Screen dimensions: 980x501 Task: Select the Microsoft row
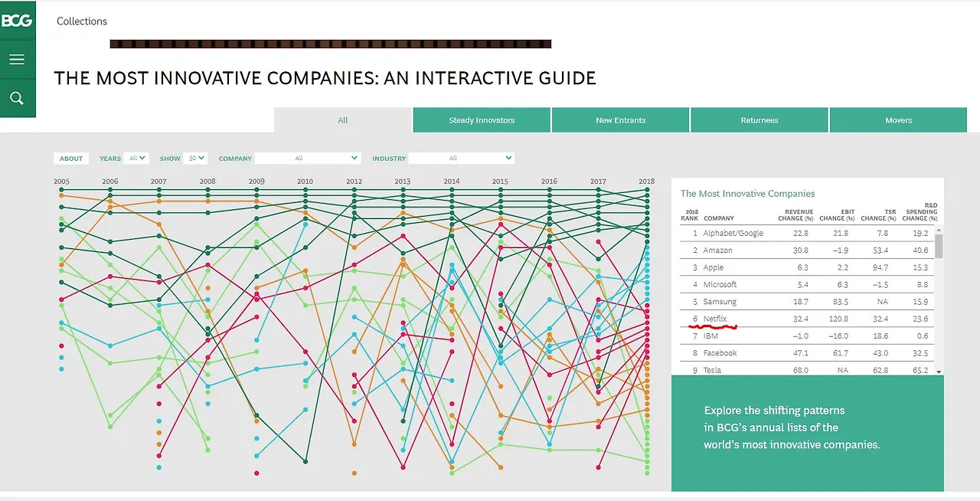(x=806, y=284)
